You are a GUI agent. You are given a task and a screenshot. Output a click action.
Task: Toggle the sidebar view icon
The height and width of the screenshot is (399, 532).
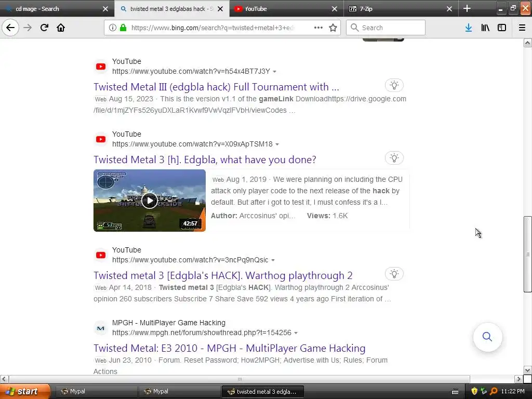pyautogui.click(x=502, y=28)
